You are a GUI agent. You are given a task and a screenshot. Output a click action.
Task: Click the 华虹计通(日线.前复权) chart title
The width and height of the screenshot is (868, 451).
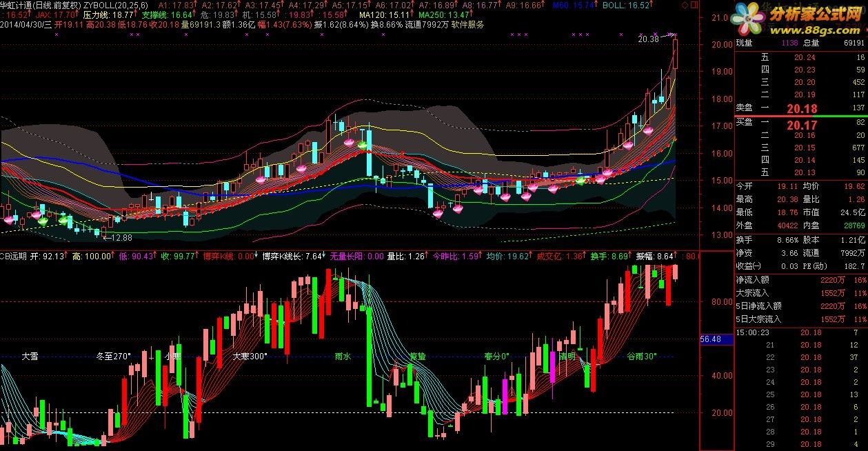(x=41, y=5)
